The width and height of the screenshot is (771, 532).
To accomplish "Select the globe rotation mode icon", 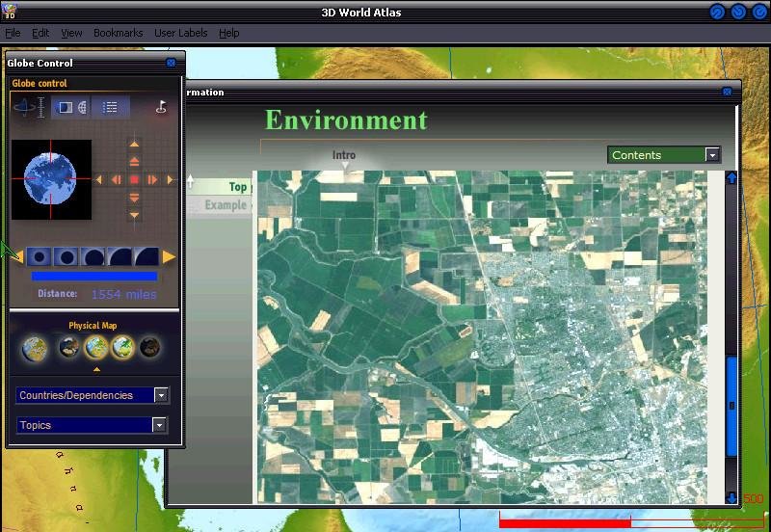I will [x=23, y=107].
